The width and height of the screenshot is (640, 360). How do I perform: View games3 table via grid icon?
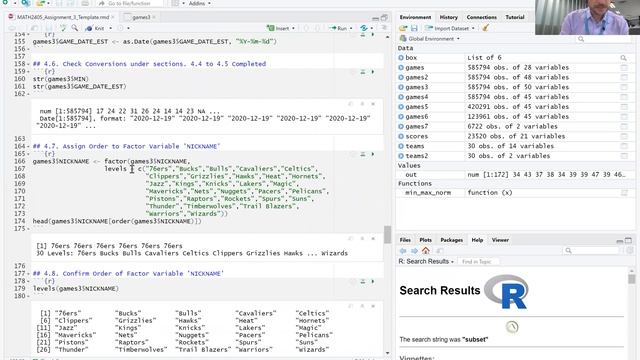click(x=624, y=87)
